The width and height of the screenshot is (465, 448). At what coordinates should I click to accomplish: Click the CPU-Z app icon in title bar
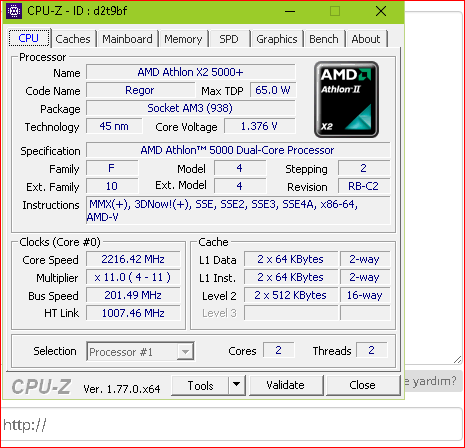click(14, 11)
